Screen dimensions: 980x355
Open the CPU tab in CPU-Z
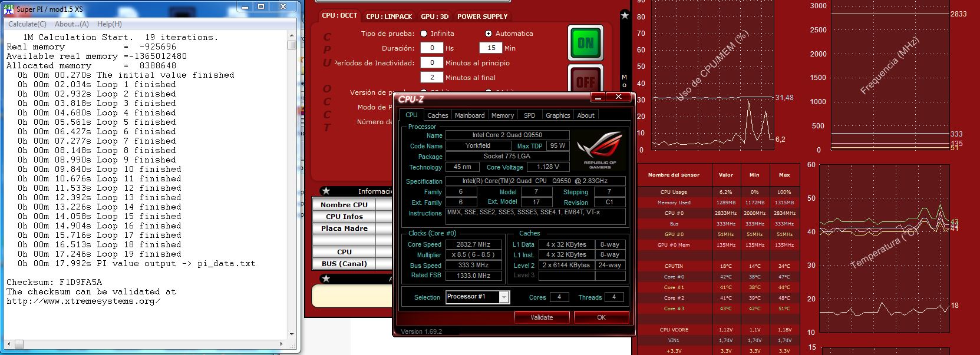[411, 115]
